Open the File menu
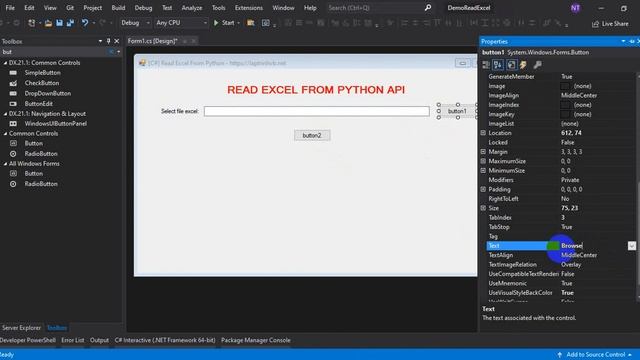The height and width of the screenshot is (360, 640). [x=10, y=8]
